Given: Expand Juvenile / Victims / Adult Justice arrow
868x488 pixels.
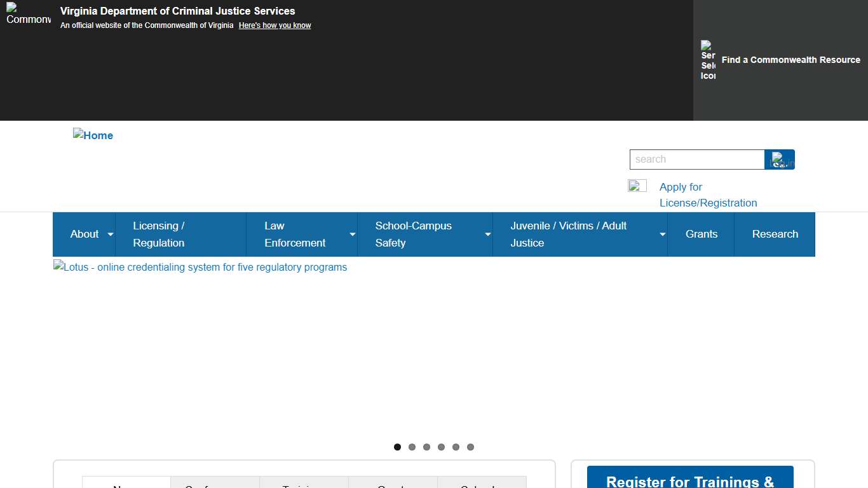Looking at the screenshot, I should (663, 234).
